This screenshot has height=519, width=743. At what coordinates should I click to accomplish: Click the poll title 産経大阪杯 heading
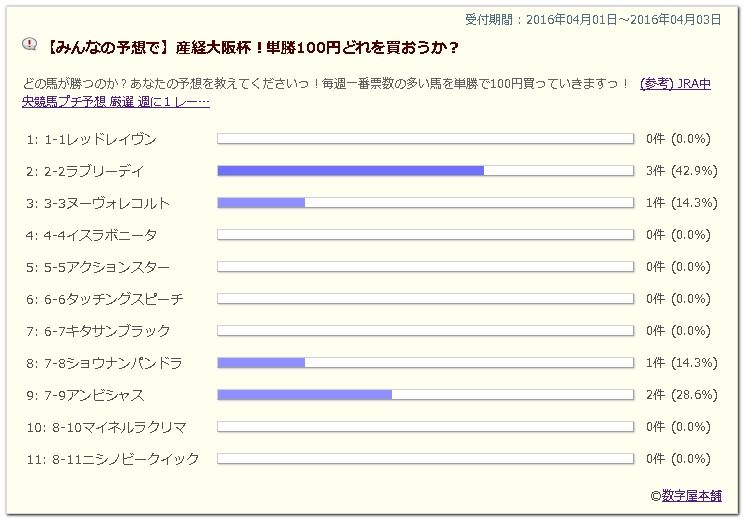(x=252, y=47)
